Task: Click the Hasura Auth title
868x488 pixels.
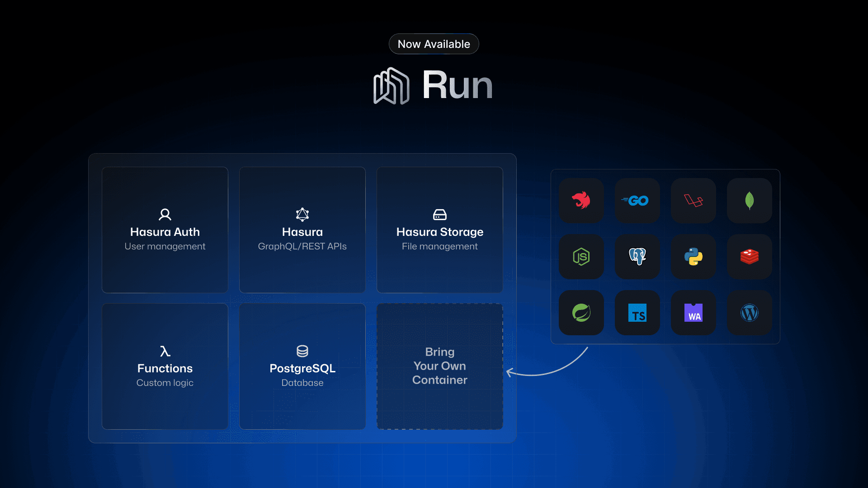Action: click(165, 232)
